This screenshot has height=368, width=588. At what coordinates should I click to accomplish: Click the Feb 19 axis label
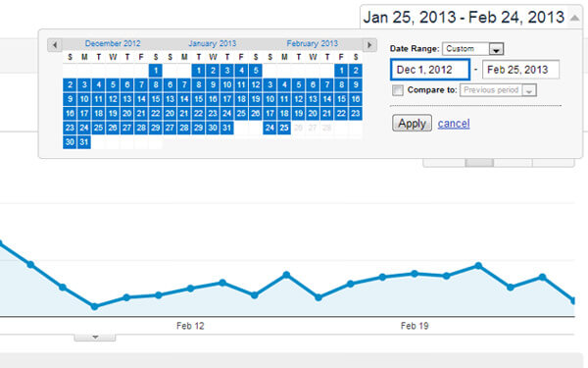(415, 326)
